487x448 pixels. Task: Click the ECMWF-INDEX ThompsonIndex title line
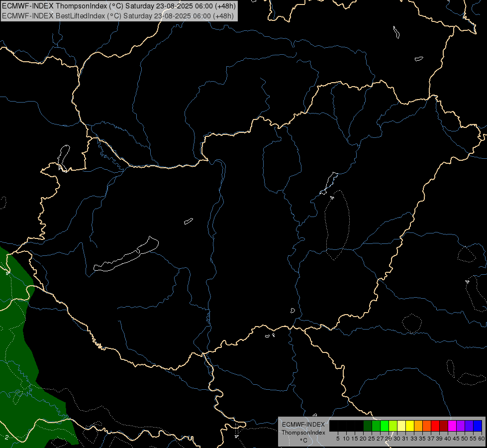pos(119,6)
